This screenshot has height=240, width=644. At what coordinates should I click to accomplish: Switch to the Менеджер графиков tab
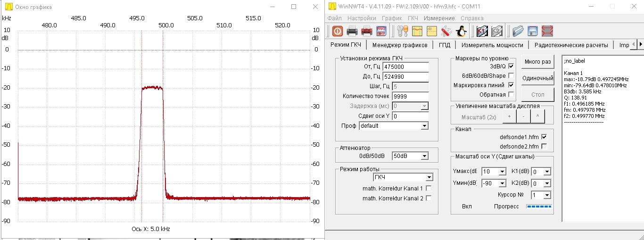tap(399, 45)
